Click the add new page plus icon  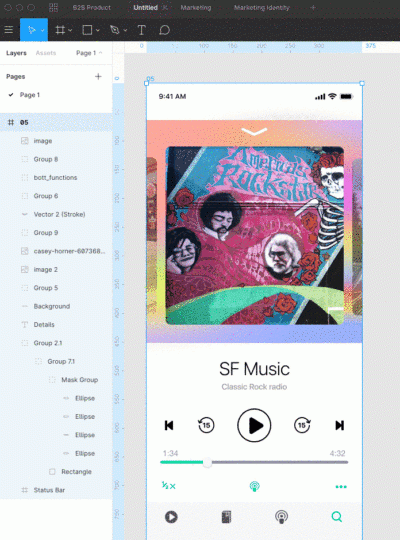[x=98, y=76]
